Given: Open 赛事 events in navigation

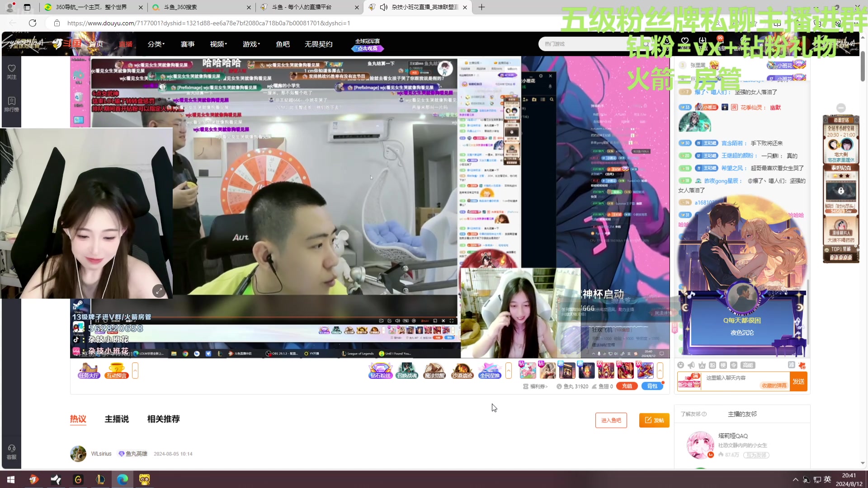Looking at the screenshot, I should [188, 44].
